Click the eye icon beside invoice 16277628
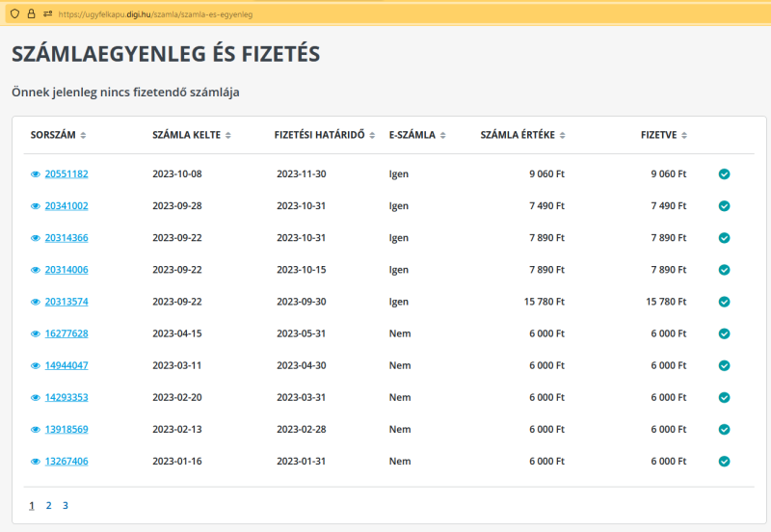 coord(36,333)
